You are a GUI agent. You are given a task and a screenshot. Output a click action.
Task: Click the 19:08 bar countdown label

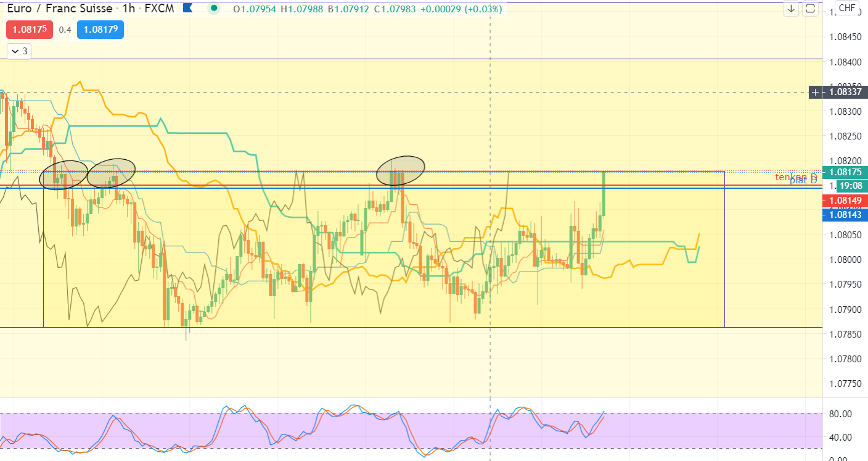(x=851, y=185)
